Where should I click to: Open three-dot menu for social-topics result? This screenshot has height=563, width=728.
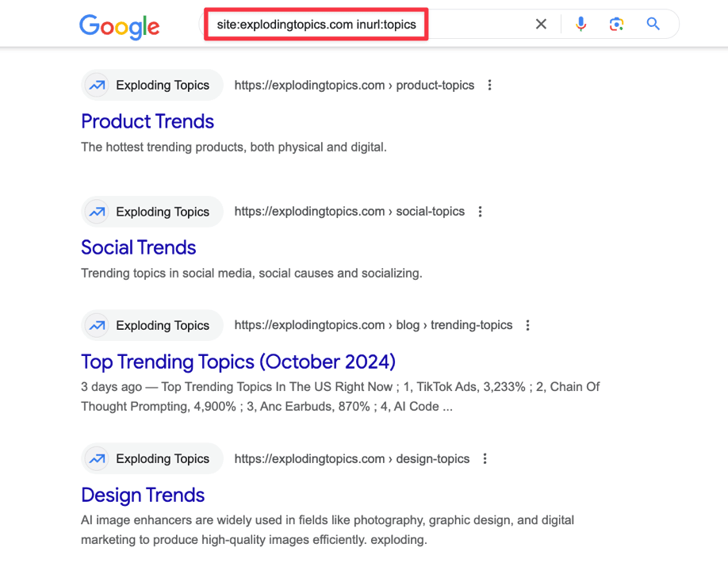[x=480, y=212]
